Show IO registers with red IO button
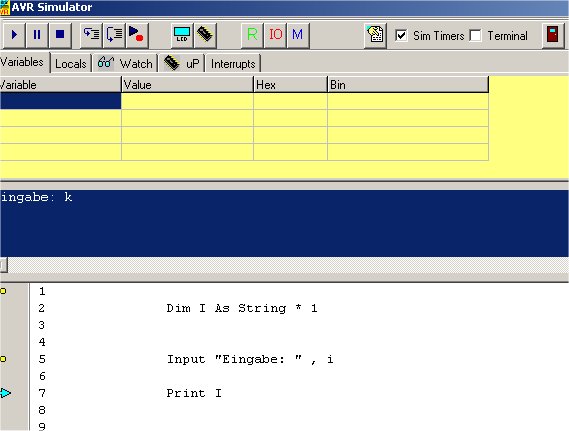 coord(275,35)
